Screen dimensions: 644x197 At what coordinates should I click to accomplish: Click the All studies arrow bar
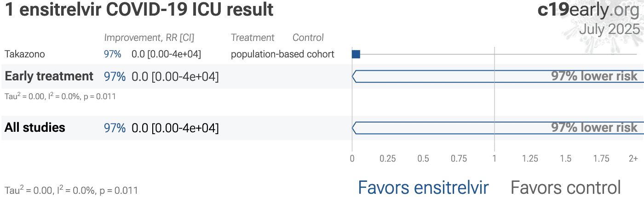[496, 128]
